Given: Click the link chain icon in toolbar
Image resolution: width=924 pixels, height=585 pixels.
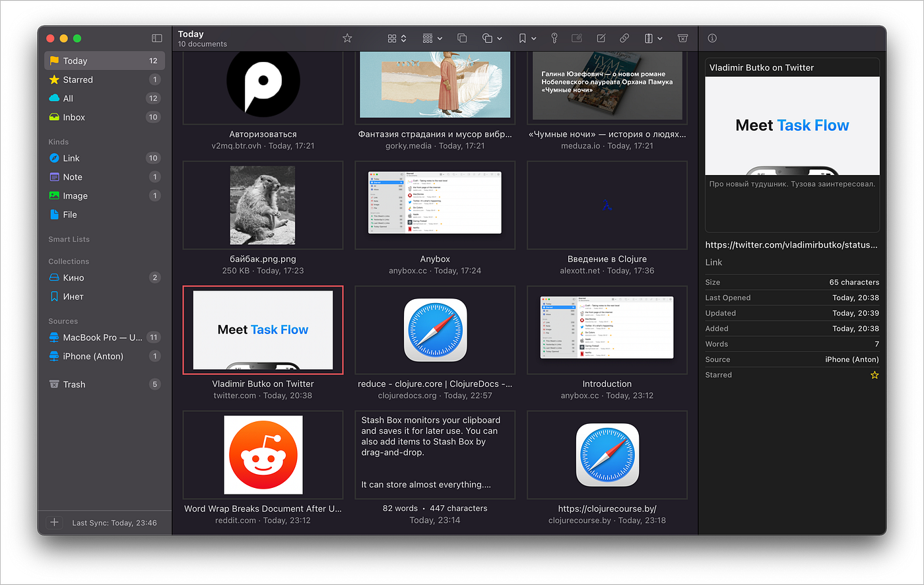Looking at the screenshot, I should (x=624, y=38).
